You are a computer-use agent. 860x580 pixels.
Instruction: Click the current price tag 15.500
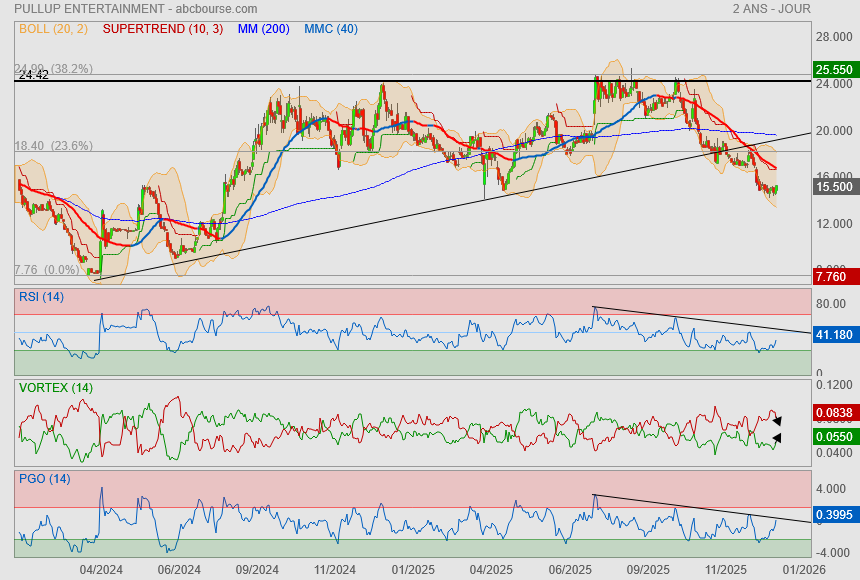(834, 187)
